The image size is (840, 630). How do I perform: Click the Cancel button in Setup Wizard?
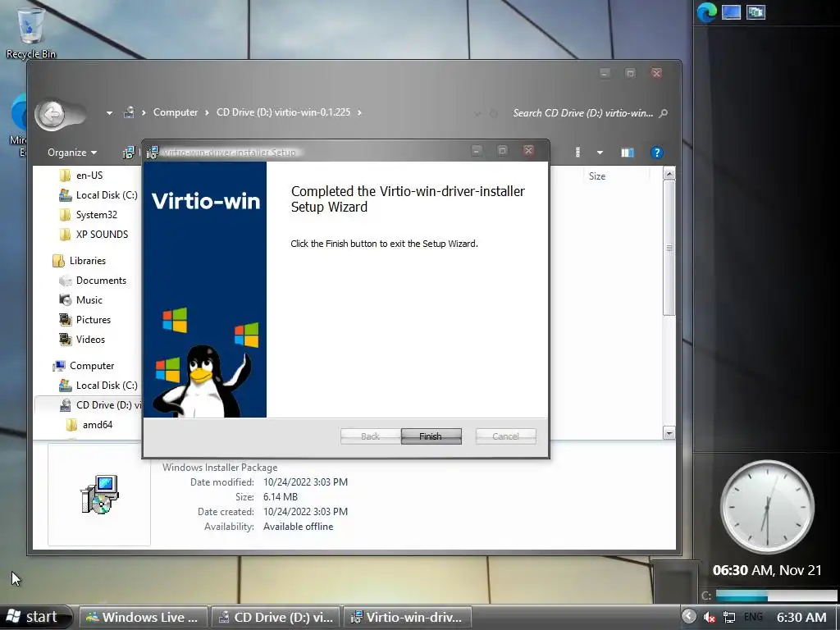[505, 436]
